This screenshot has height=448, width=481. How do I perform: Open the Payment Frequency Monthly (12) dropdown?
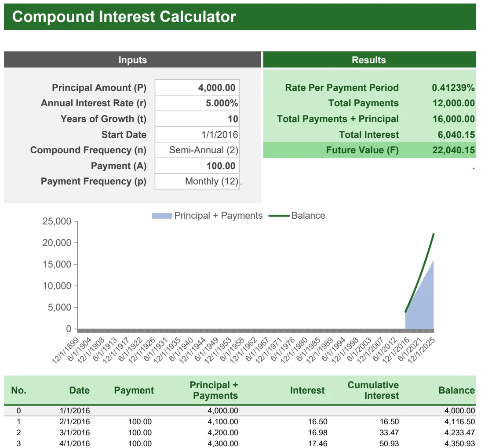click(197, 181)
